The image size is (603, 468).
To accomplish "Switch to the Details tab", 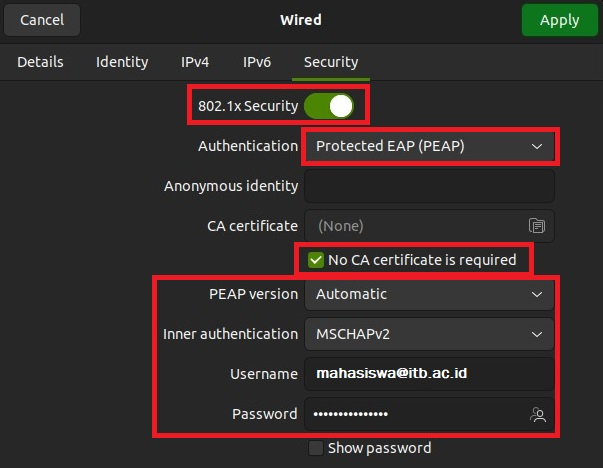I will 40,62.
